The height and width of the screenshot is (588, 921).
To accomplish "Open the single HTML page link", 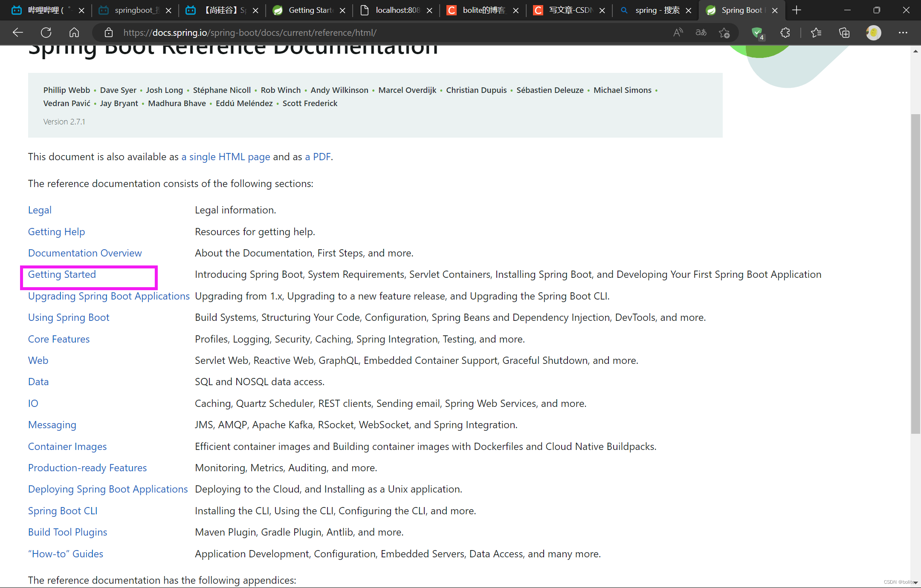I will (x=226, y=157).
